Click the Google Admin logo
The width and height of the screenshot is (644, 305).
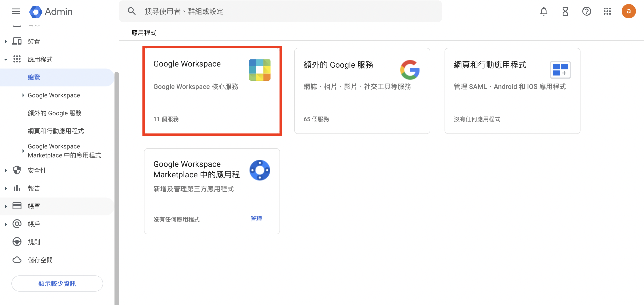coord(51,11)
